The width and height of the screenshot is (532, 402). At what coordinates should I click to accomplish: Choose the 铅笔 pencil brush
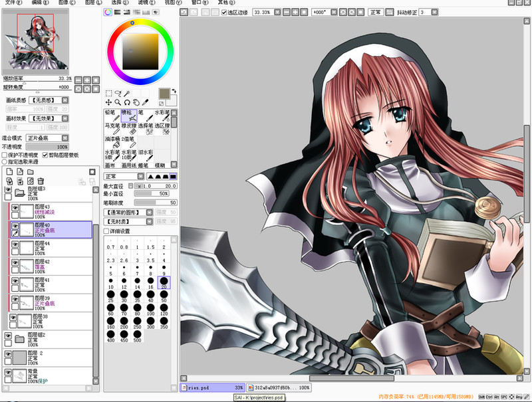tap(112, 116)
